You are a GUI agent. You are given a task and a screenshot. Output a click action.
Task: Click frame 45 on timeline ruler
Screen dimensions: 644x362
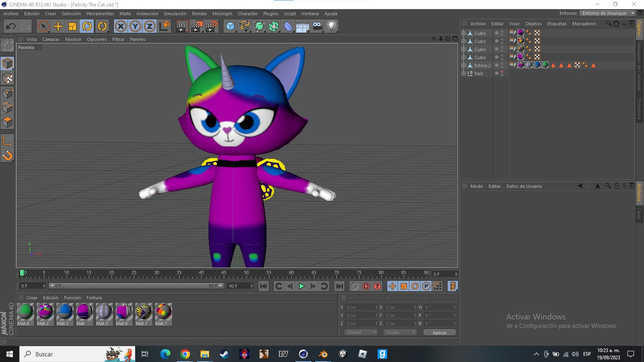224,273
